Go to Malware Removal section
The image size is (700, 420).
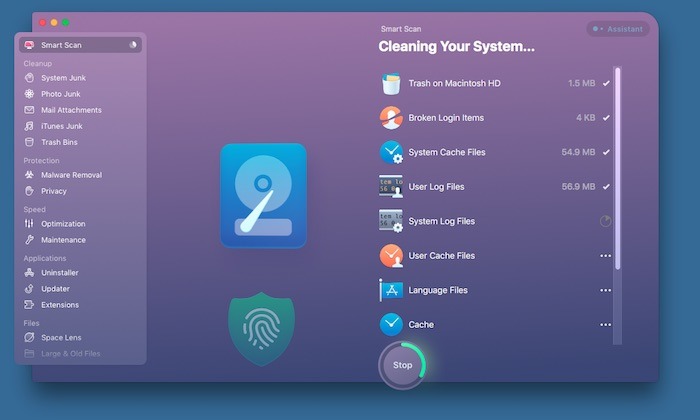pos(71,175)
